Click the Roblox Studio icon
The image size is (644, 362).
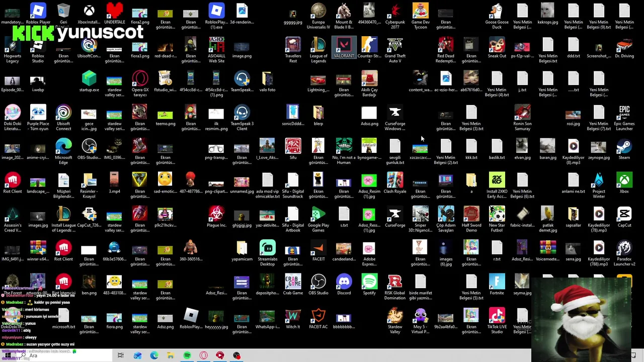[38, 50]
